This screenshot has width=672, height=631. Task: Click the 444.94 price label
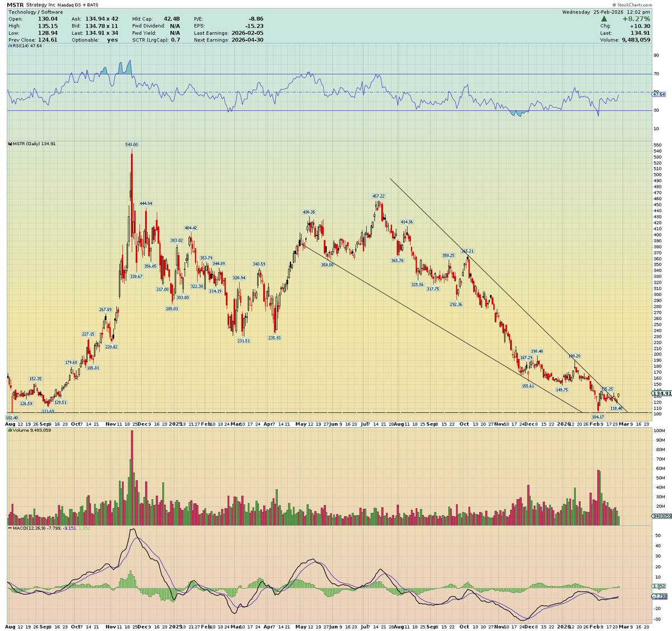146,203
